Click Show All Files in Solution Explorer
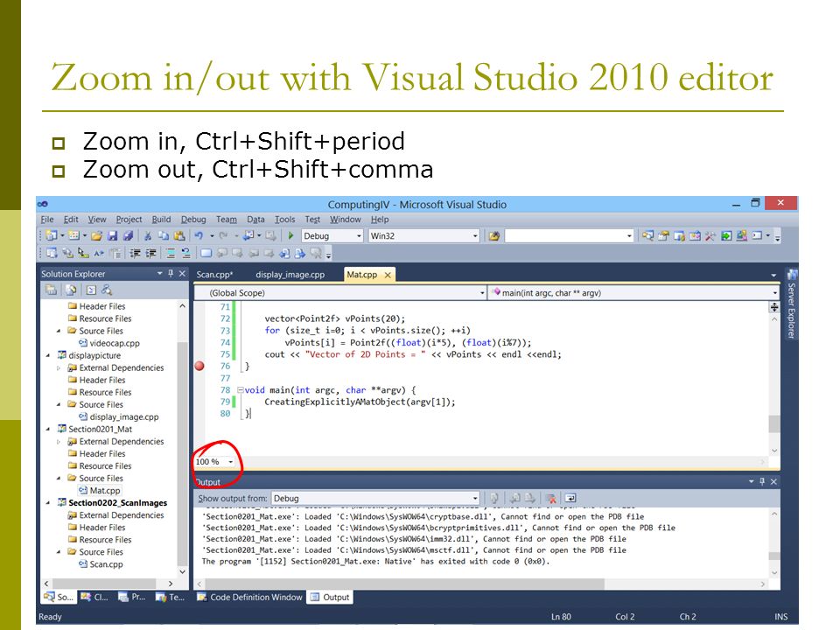This screenshot has width=840, height=630. (x=71, y=290)
